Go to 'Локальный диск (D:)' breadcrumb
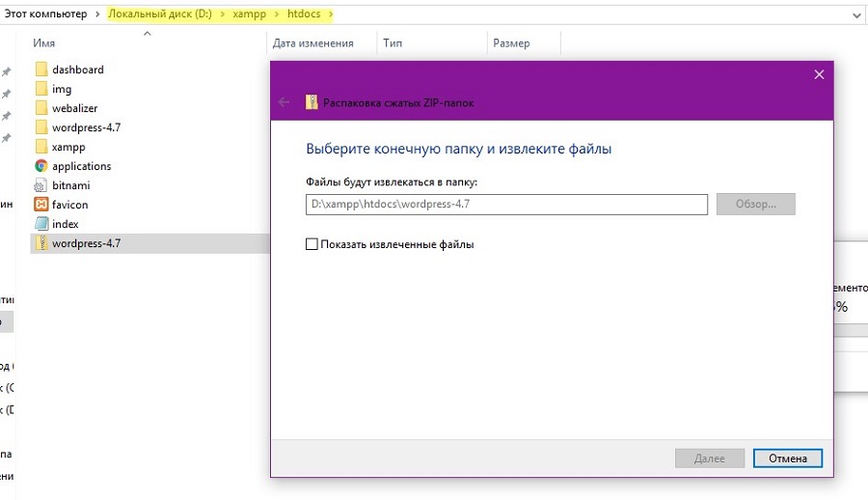Image resolution: width=868 pixels, height=500 pixels. 160,14
